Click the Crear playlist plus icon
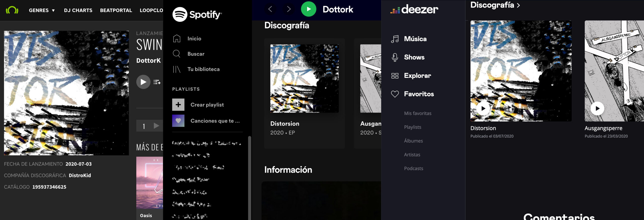 pos(178,105)
